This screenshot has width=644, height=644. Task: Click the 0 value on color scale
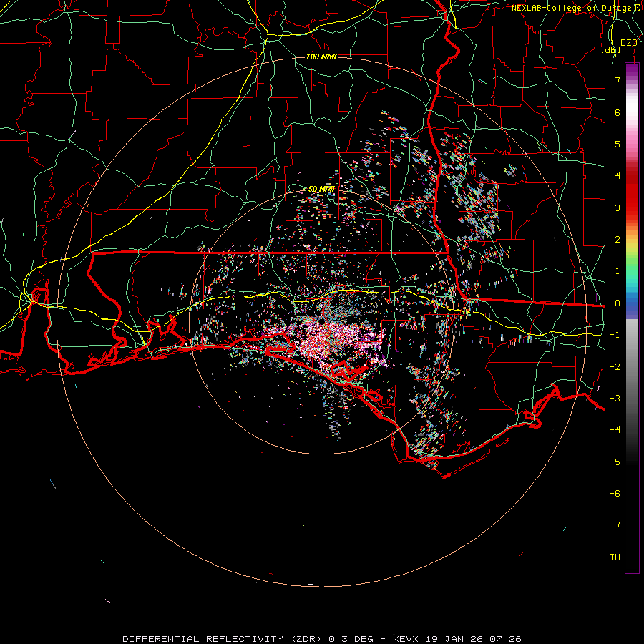pyautogui.click(x=618, y=303)
